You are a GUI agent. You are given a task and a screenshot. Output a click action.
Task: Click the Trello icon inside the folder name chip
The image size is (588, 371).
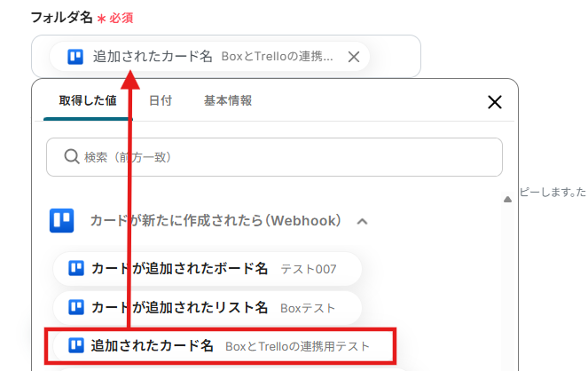[x=75, y=57]
